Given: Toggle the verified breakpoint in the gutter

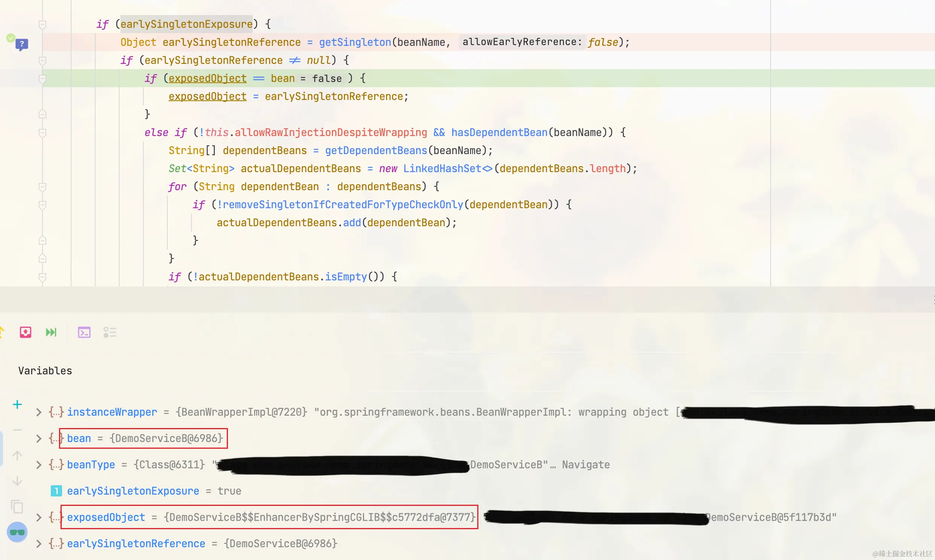Looking at the screenshot, I should [11, 38].
